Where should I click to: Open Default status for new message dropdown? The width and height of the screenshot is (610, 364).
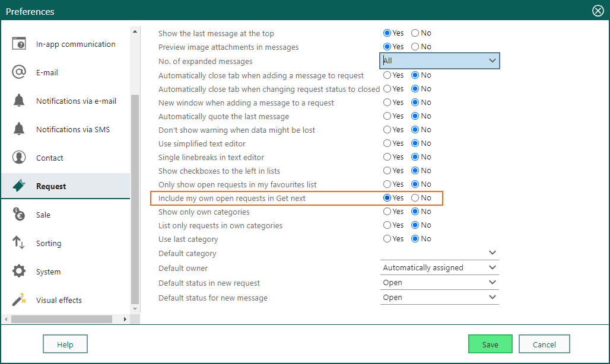[440, 297]
